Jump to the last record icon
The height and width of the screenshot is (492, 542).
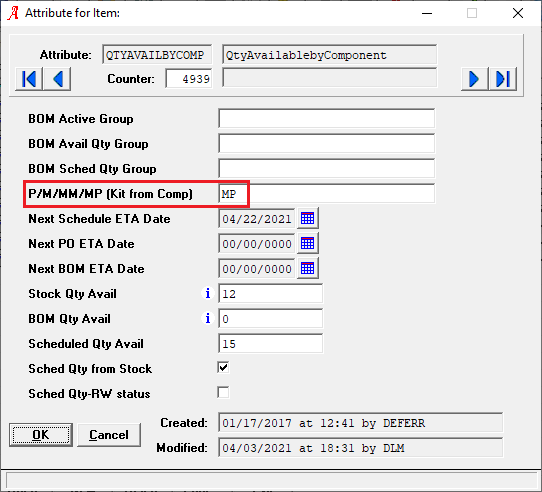point(503,79)
